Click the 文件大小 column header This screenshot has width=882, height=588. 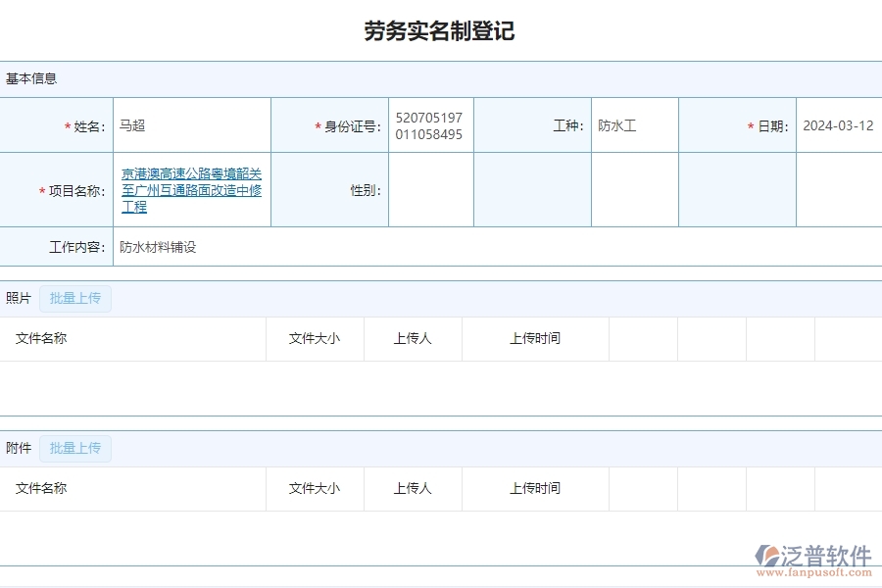coord(316,339)
